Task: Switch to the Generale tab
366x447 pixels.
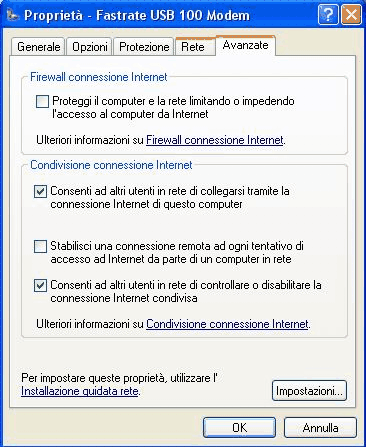Action: (38, 47)
